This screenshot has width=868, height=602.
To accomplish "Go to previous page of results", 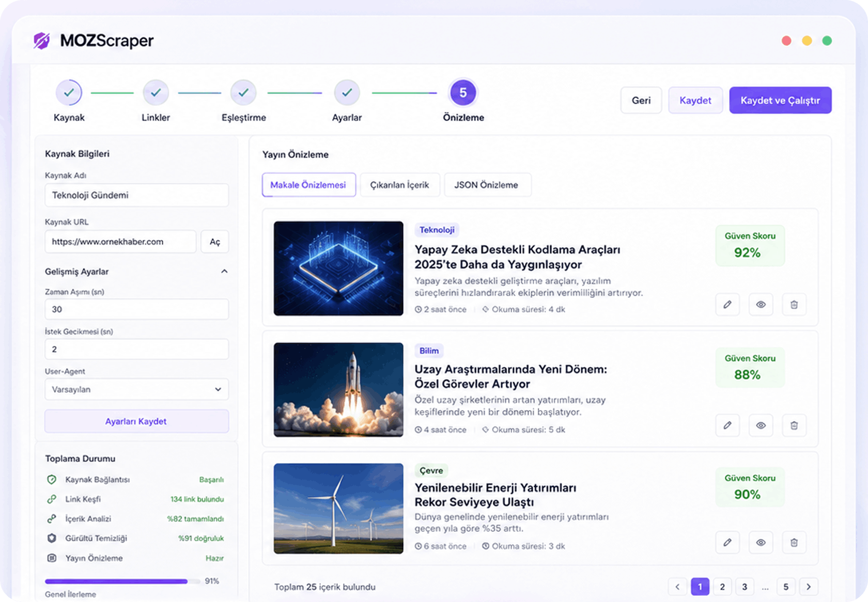I will 677,587.
